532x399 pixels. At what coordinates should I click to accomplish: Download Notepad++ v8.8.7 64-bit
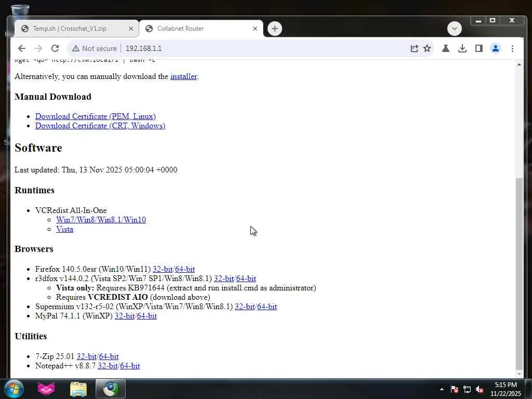point(130,366)
